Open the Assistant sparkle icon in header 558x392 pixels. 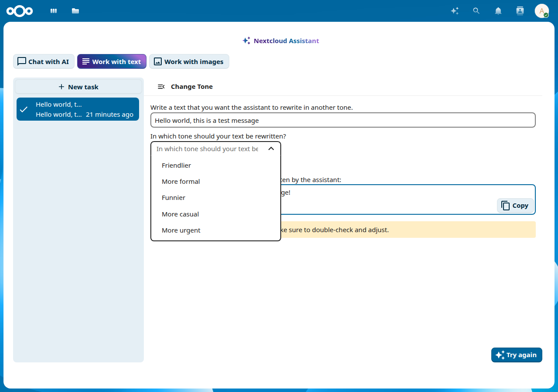pos(455,11)
